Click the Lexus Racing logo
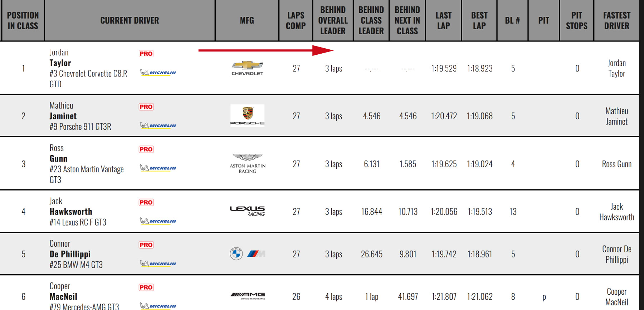This screenshot has width=644, height=310. pos(247,211)
